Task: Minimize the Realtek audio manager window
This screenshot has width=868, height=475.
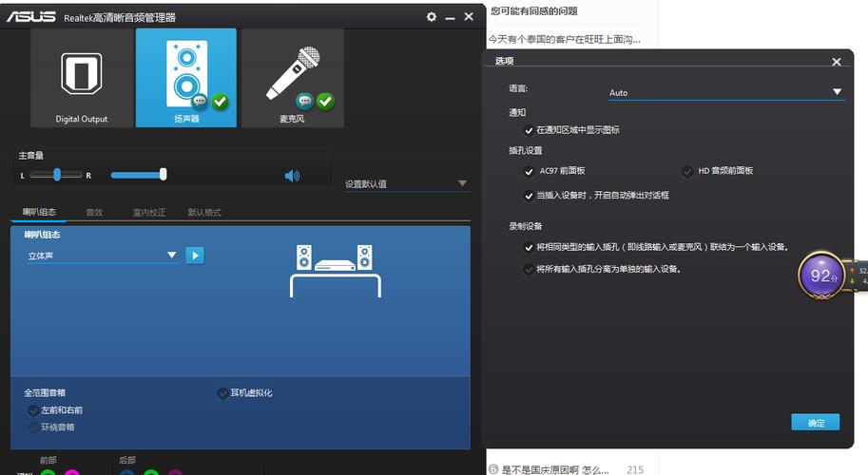Action: point(450,17)
